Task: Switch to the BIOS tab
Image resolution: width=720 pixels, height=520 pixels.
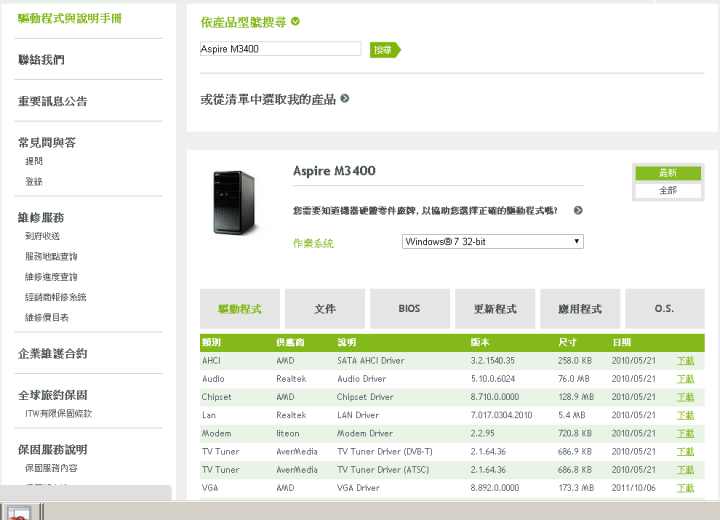Action: coord(410,309)
